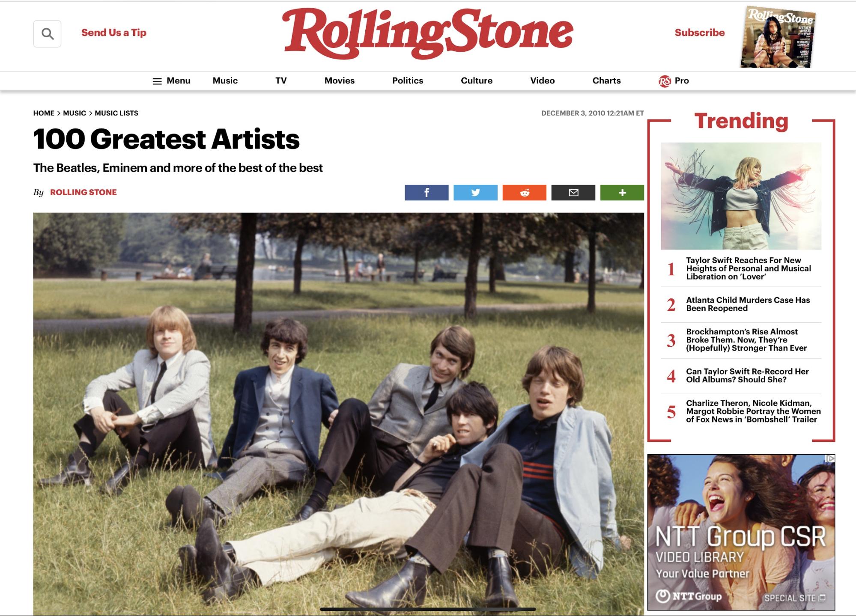This screenshot has width=856, height=616.
Task: Click the Taylor Swift trending image
Action: point(741,196)
